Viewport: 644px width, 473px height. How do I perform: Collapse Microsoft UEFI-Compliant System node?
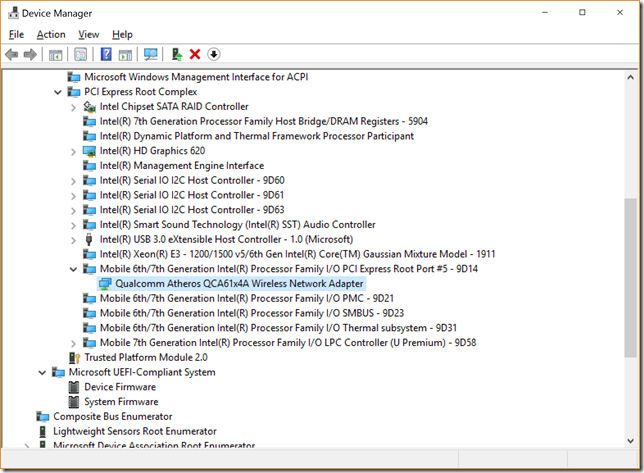tap(42, 372)
